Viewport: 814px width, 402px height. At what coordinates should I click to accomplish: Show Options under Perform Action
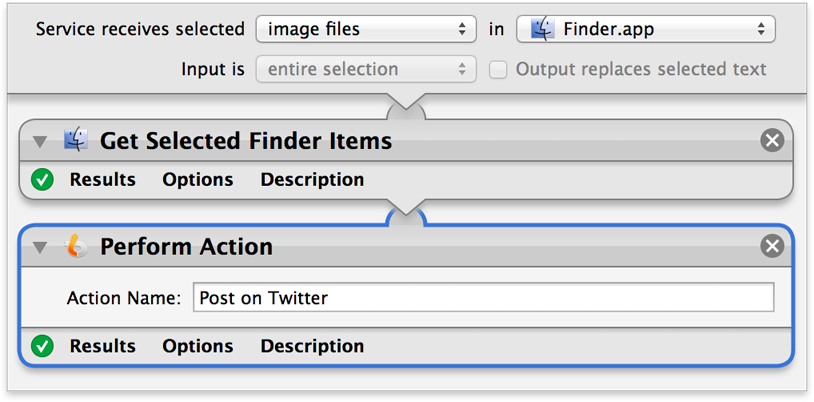tap(198, 346)
